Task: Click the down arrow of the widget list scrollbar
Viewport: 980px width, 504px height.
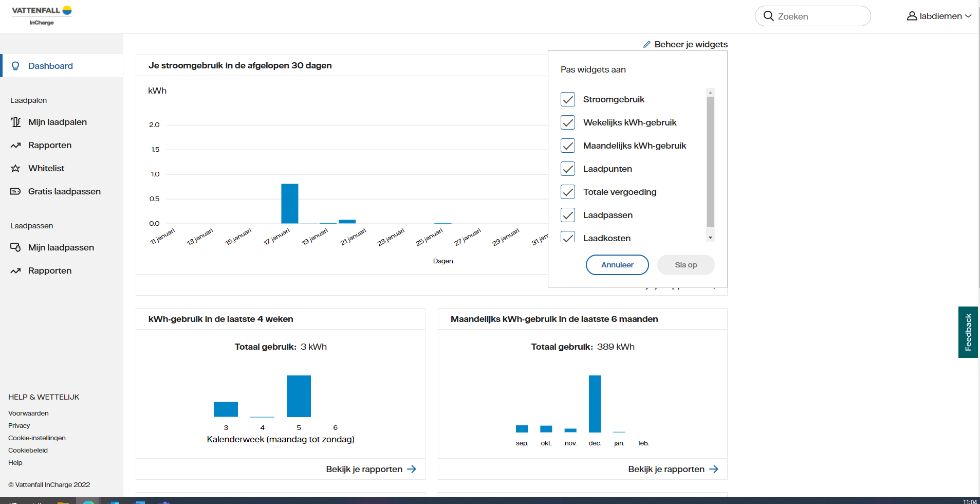Action: click(x=710, y=237)
